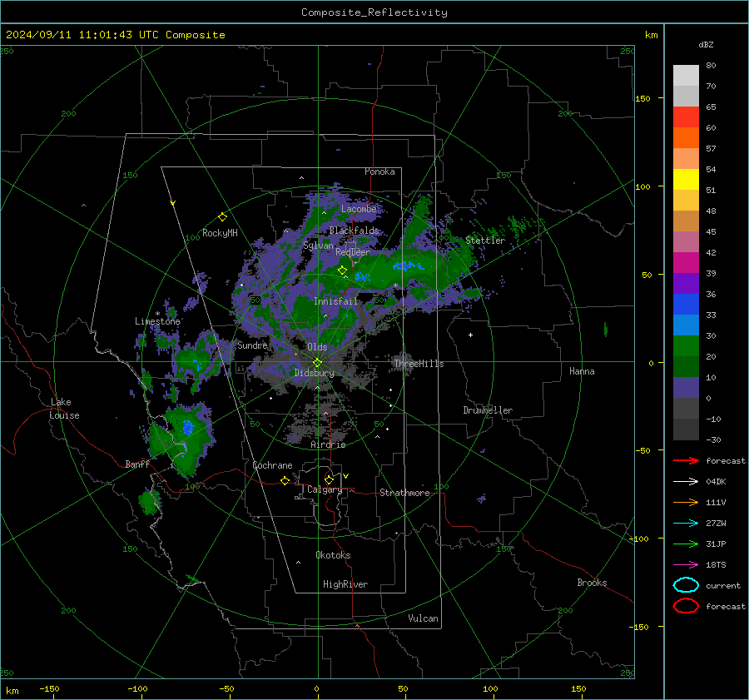Click the yellow diamond marker below RedDeer

(x=342, y=271)
